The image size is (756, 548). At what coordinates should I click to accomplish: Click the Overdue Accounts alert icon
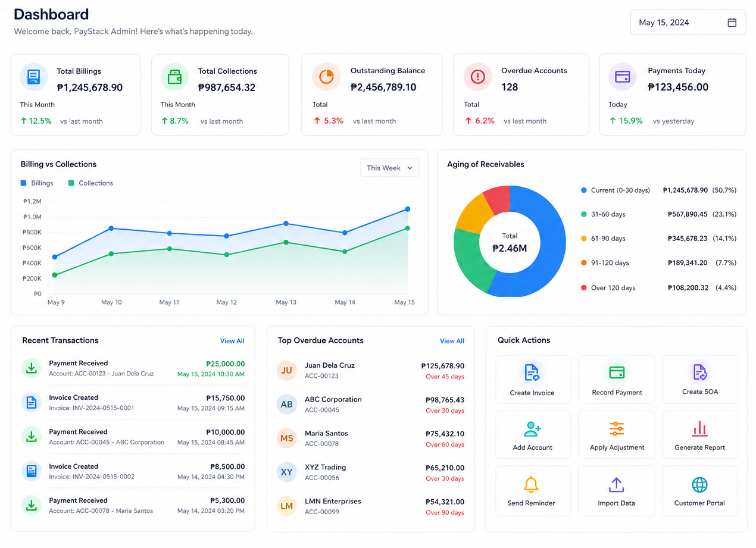click(477, 77)
